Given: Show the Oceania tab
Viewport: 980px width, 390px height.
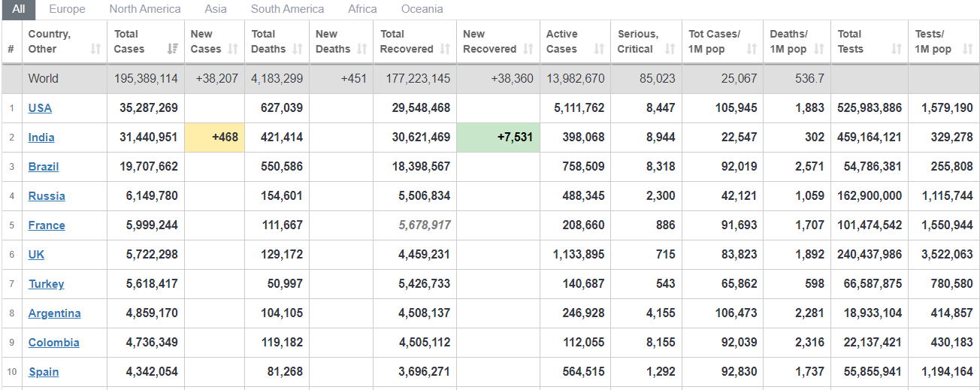Looking at the screenshot, I should tap(422, 9).
